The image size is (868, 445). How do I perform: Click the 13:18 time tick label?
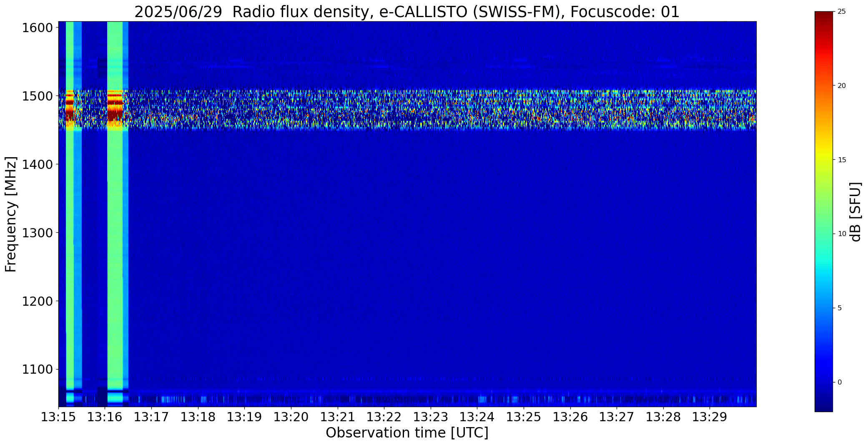click(198, 417)
